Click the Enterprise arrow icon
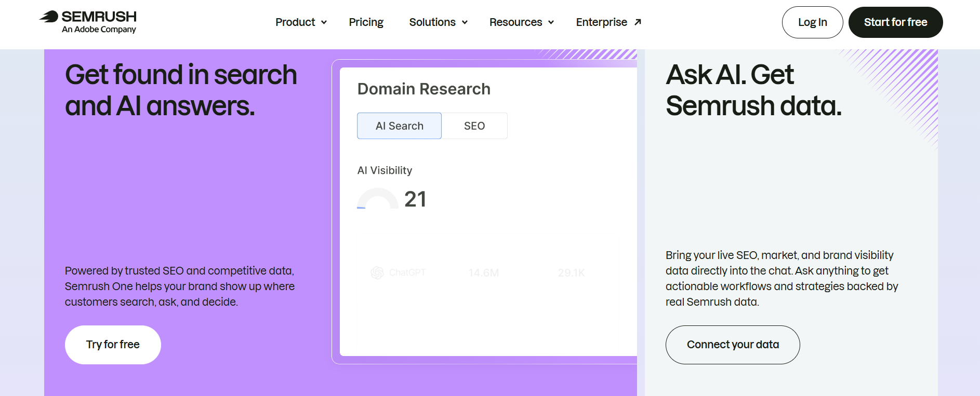Screen dimensions: 980x396 point(638,22)
